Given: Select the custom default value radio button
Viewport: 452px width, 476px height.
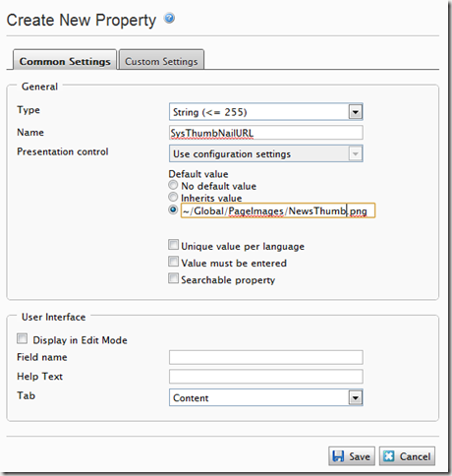Looking at the screenshot, I should pyautogui.click(x=173, y=209).
